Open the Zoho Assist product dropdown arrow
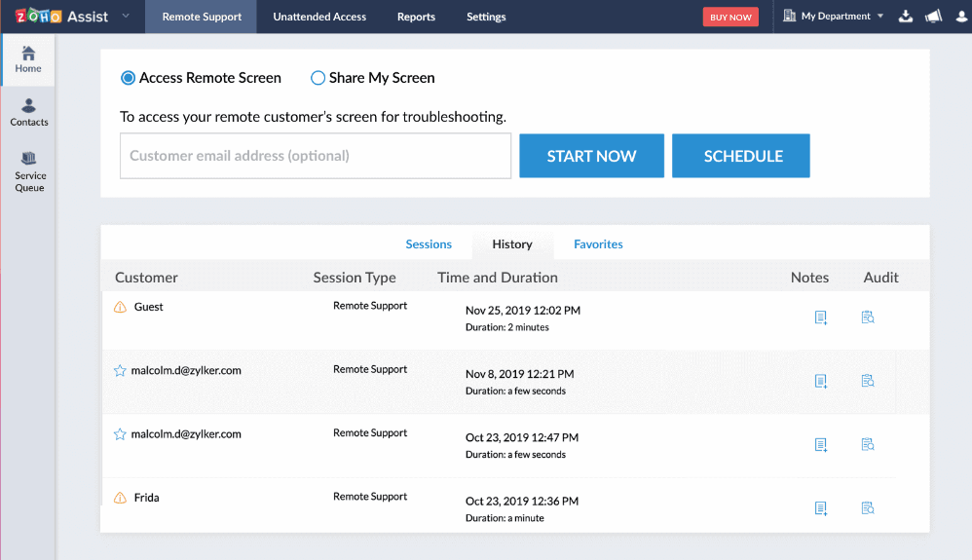Image resolution: width=972 pixels, height=560 pixels. click(x=126, y=17)
